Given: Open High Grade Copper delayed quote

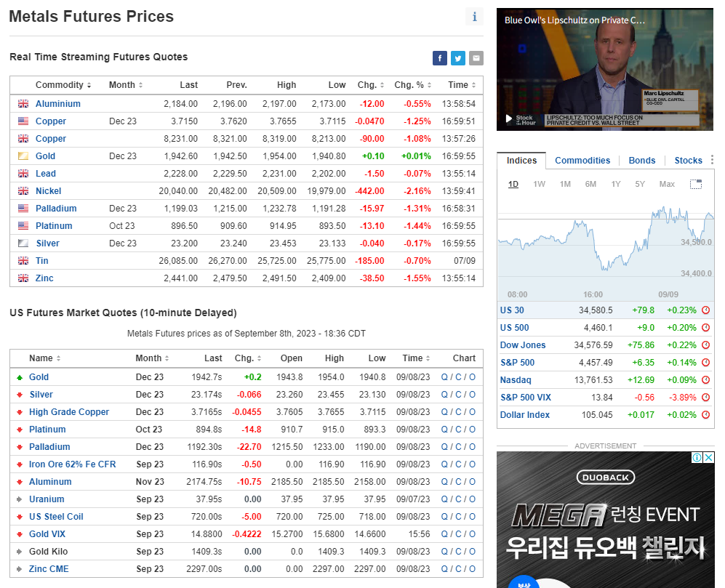Looking at the screenshot, I should pos(69,412).
